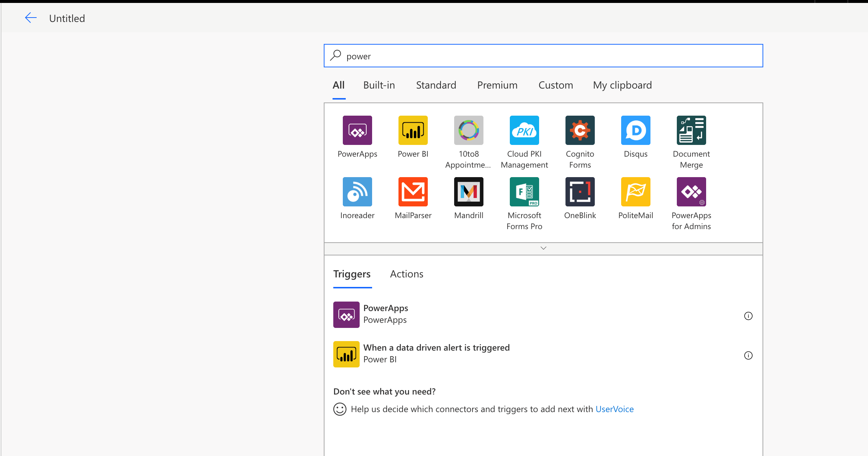Expand the collapsed connectors section
The height and width of the screenshot is (456, 868).
pos(544,248)
